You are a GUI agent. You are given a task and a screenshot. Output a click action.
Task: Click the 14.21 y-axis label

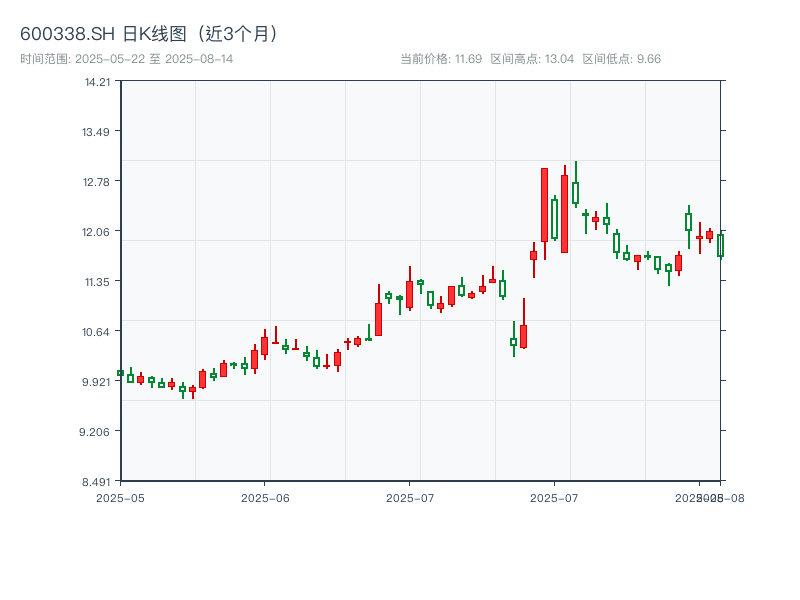pos(97,82)
